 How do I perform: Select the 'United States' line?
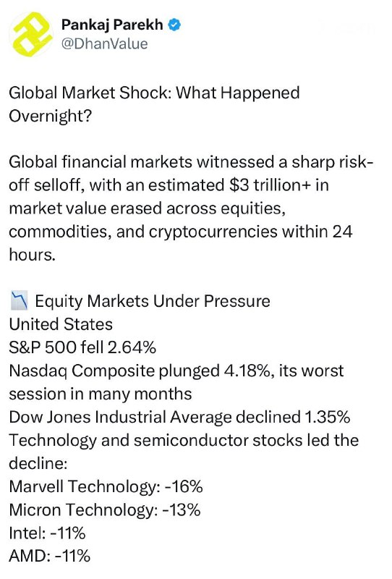click(x=61, y=324)
